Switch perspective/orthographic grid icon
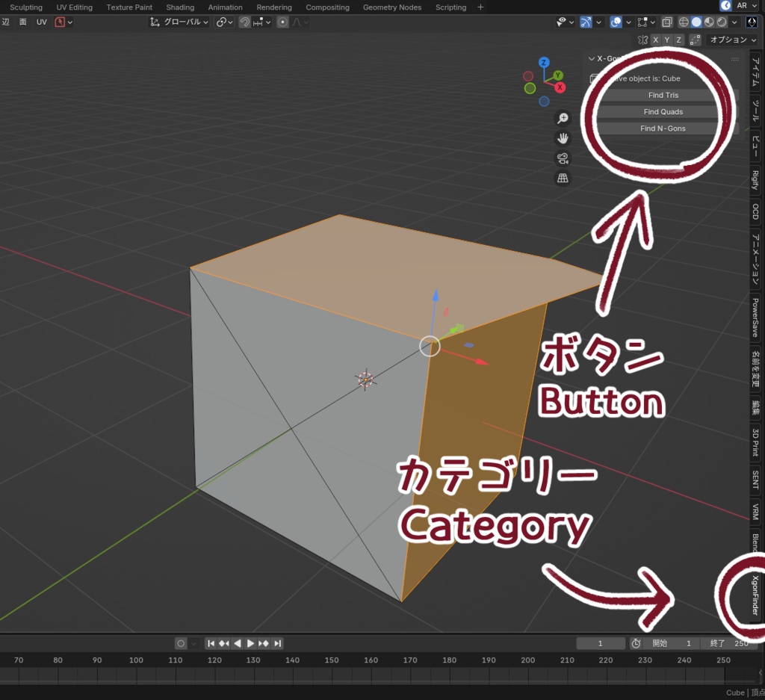 pyautogui.click(x=563, y=178)
